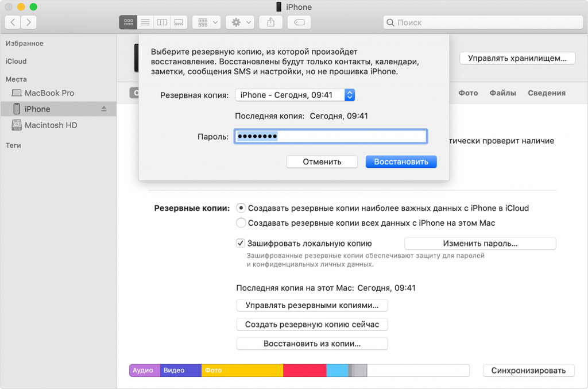This screenshot has height=389, width=588.
Task: Select backup to this Mac radio option
Action: (x=241, y=223)
